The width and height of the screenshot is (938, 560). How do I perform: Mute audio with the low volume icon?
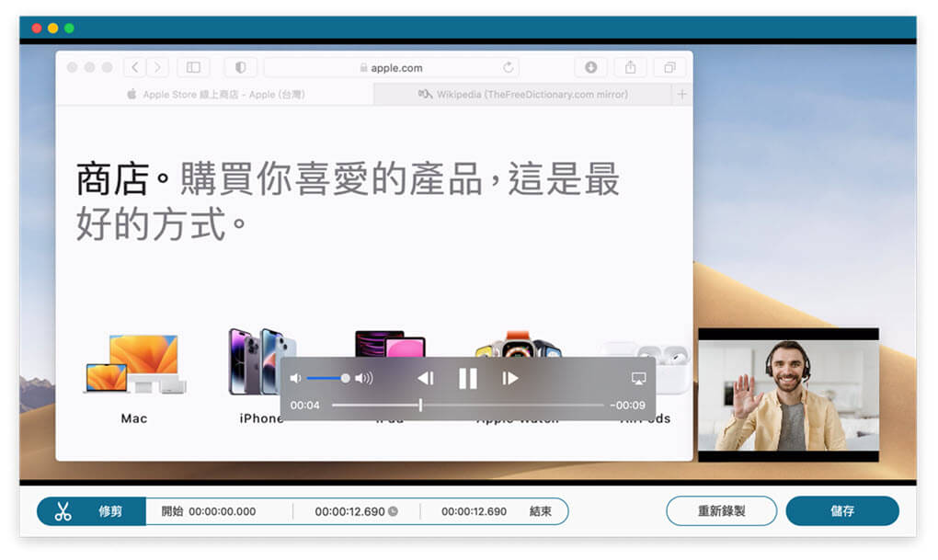(295, 378)
